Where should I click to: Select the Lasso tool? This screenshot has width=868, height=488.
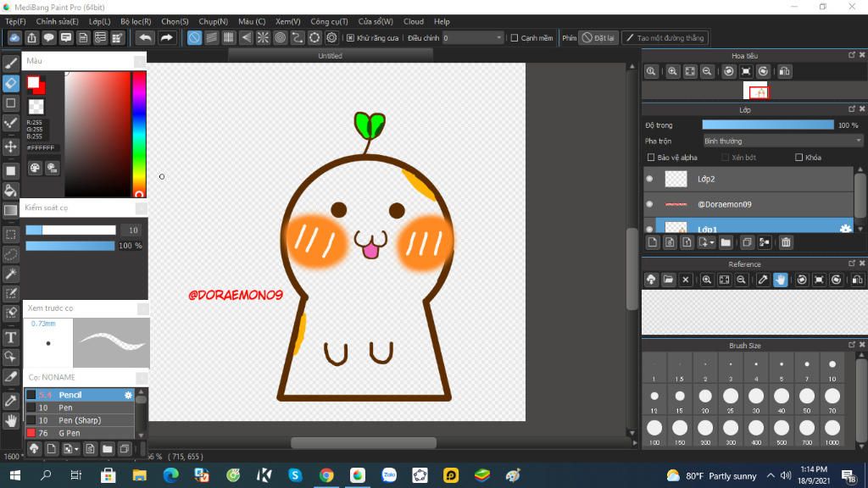point(10,254)
